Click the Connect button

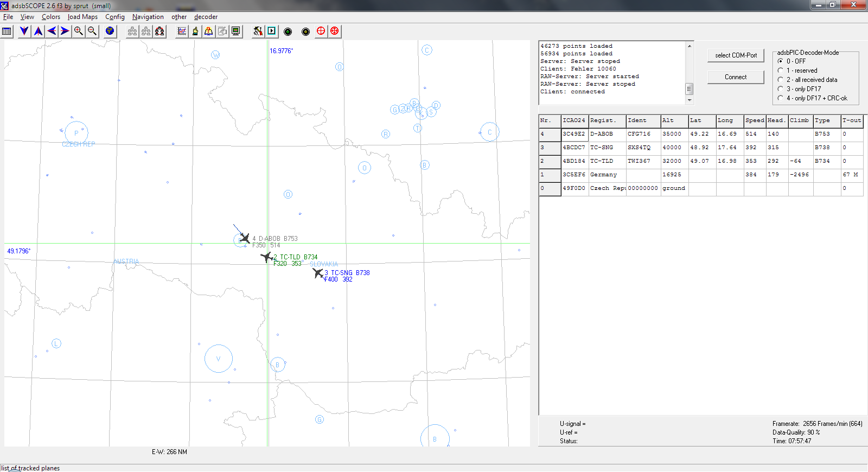[x=736, y=77]
